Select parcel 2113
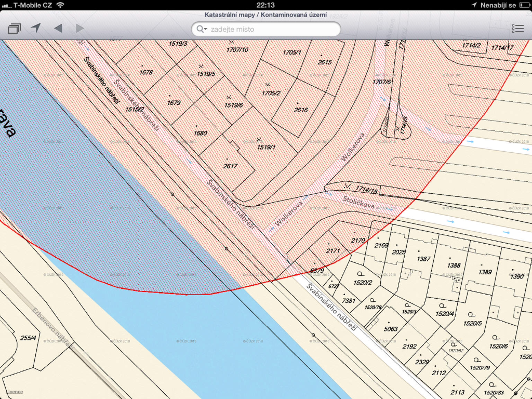Image resolution: width=532 pixels, height=399 pixels. coord(458,393)
